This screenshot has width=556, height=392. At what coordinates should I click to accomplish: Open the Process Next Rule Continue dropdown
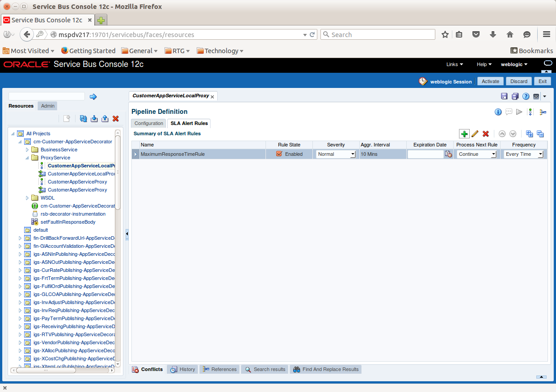[477, 154]
